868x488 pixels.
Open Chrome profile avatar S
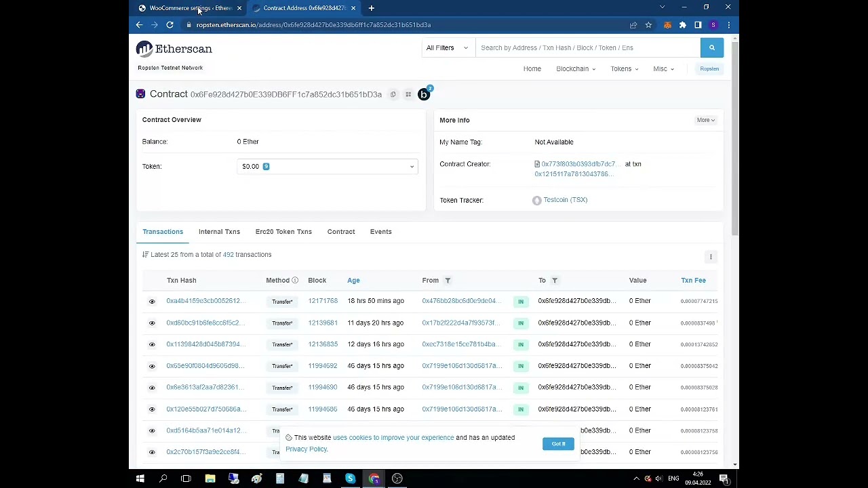(x=713, y=25)
